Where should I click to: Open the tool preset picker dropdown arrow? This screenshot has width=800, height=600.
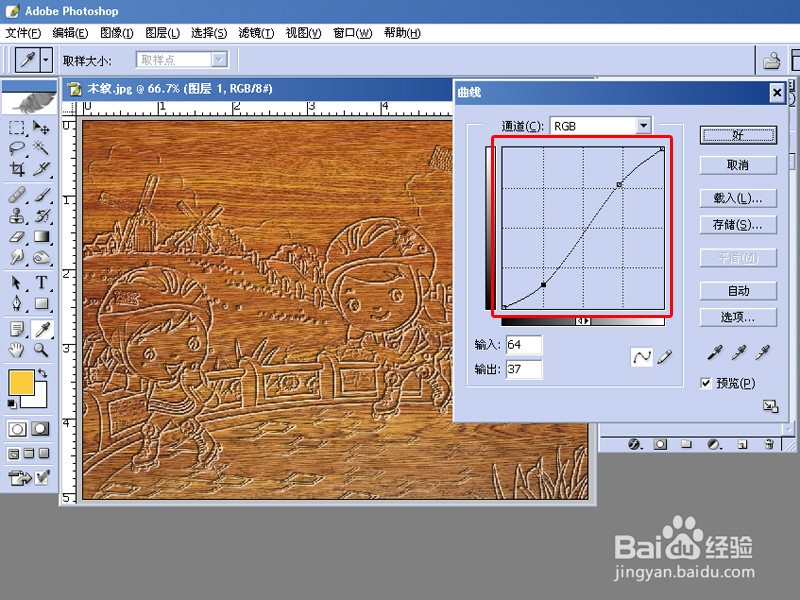[46, 60]
